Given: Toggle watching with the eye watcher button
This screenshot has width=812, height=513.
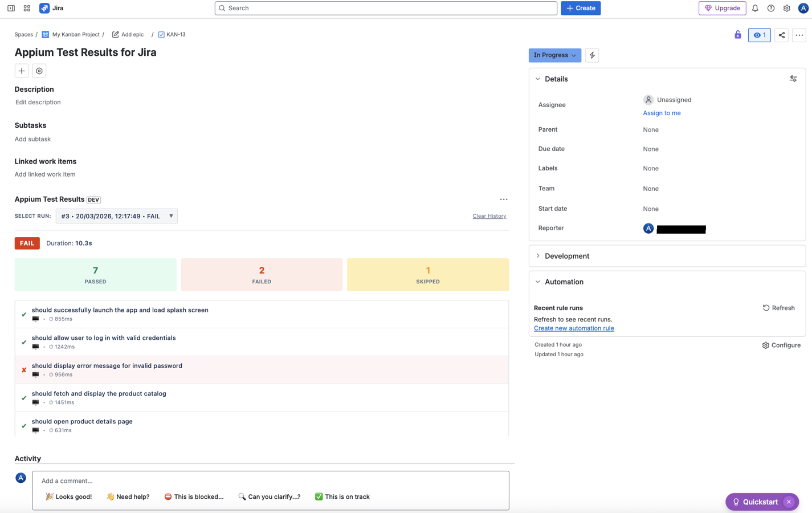Looking at the screenshot, I should pyautogui.click(x=759, y=35).
